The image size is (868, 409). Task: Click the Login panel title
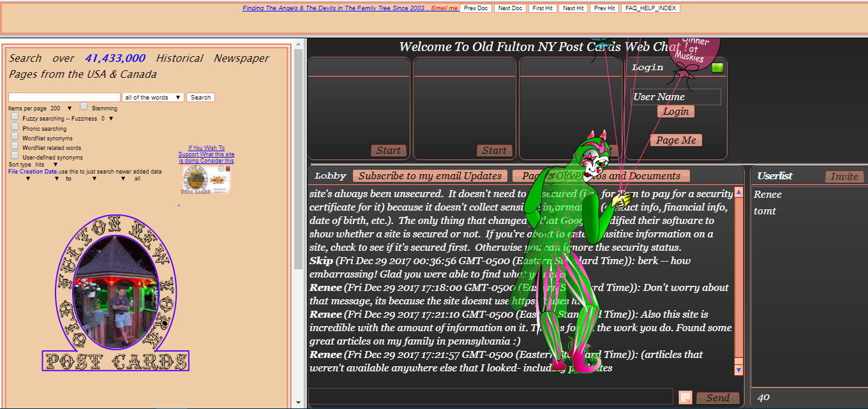click(648, 67)
